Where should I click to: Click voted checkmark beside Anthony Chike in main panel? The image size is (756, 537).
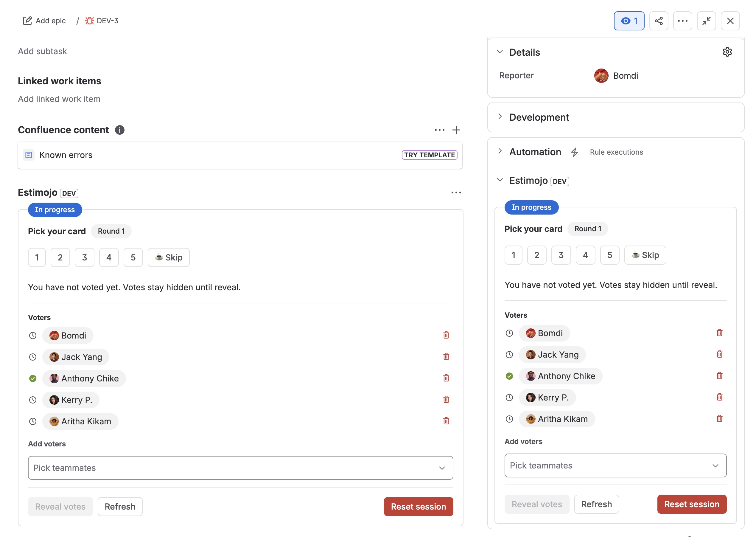point(33,378)
